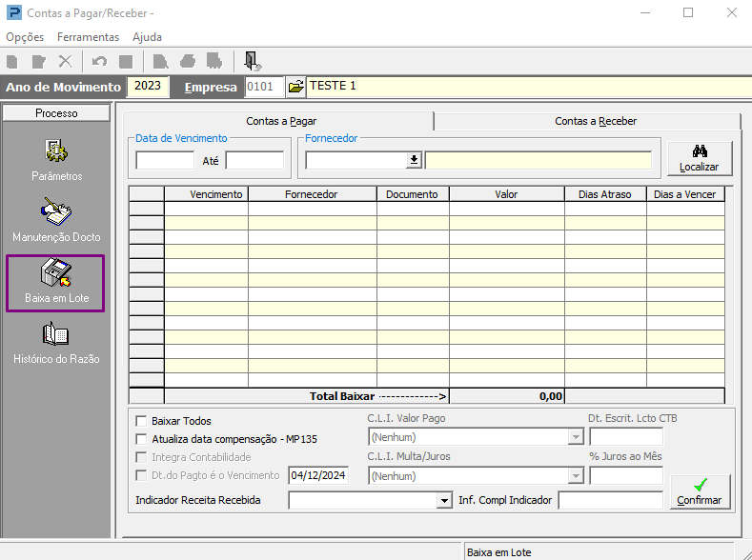
Task: Open Histórico do Razão icon
Action: pos(56,343)
